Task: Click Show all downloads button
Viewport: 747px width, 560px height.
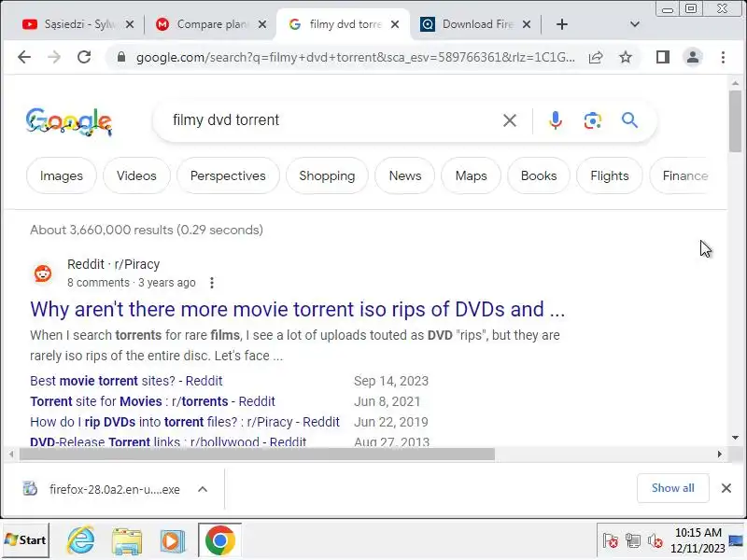Action: click(x=672, y=488)
